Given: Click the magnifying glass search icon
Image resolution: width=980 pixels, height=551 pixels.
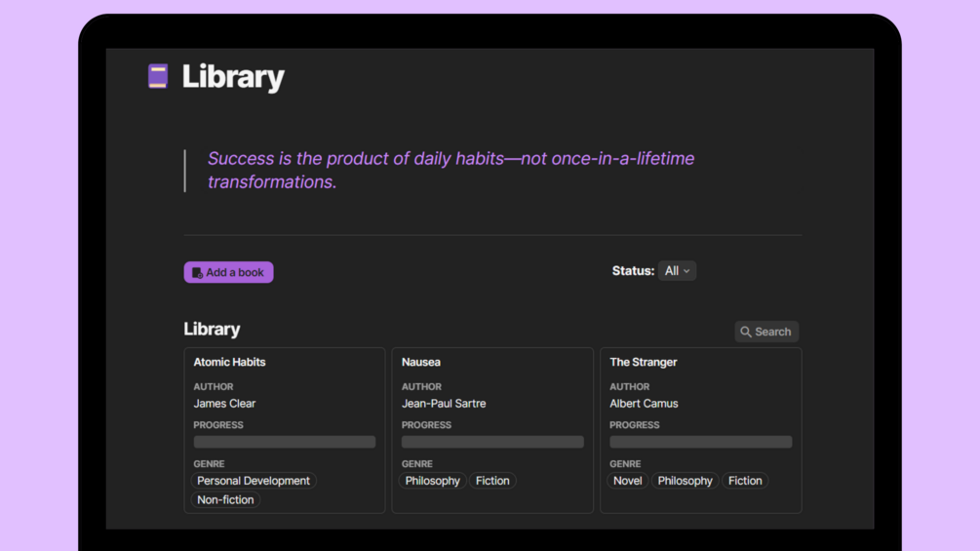Looking at the screenshot, I should point(746,332).
